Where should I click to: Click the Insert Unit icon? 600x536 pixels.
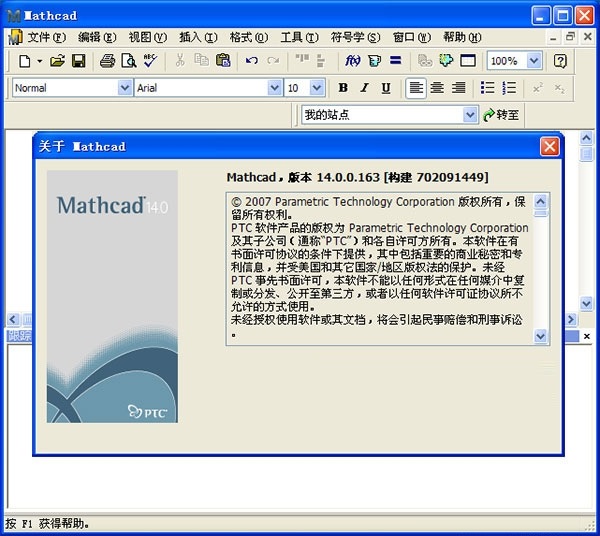pyautogui.click(x=374, y=61)
